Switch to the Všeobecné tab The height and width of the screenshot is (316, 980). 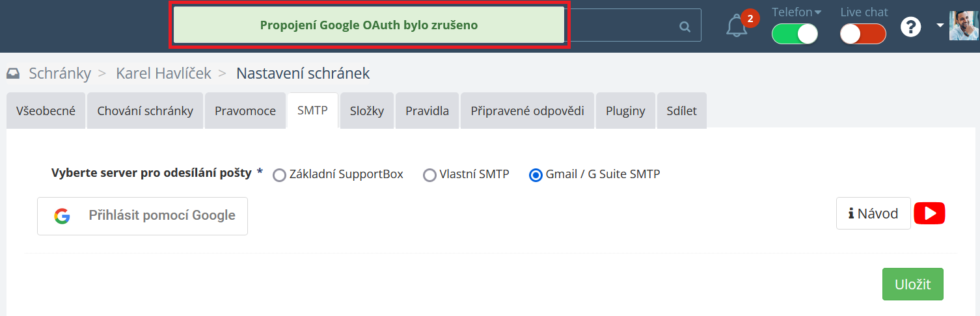(46, 111)
